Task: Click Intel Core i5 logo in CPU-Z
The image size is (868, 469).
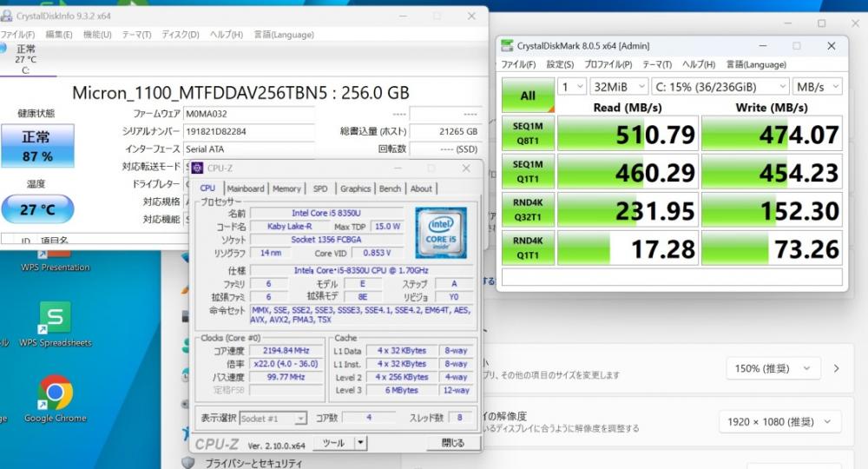Action: click(x=441, y=233)
